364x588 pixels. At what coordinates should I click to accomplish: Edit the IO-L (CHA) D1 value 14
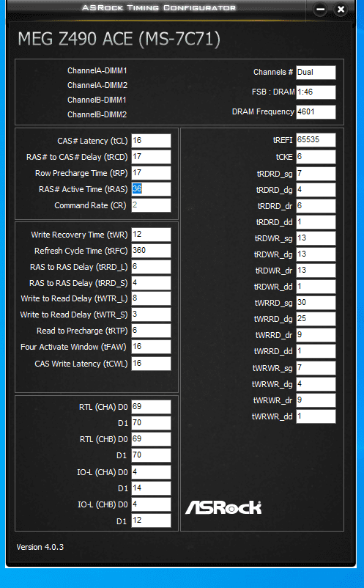click(x=151, y=488)
